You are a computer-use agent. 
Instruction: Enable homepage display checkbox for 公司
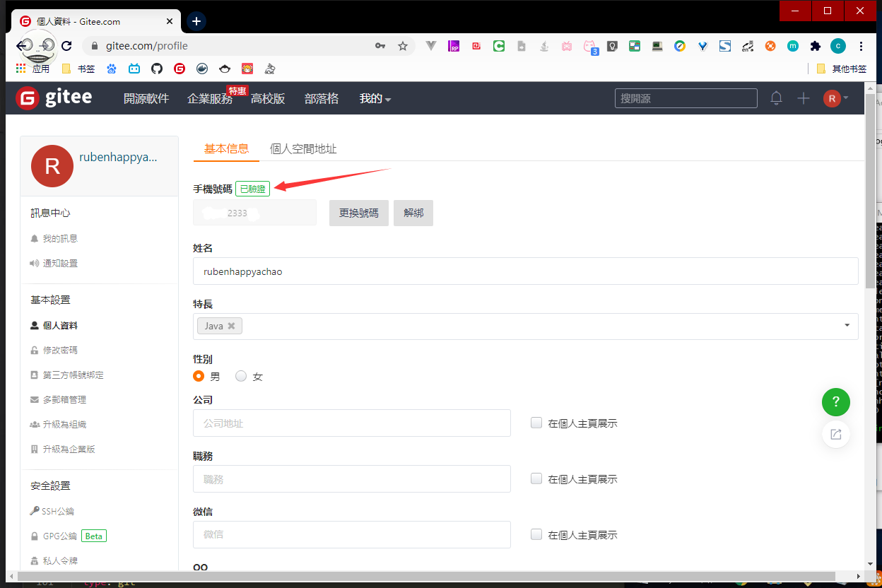(536, 423)
